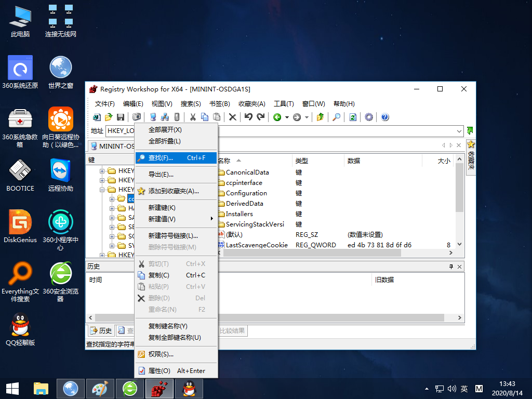This screenshot has width=532, height=399.
Task: Expand the address bar dropdown
Action: pos(459,131)
